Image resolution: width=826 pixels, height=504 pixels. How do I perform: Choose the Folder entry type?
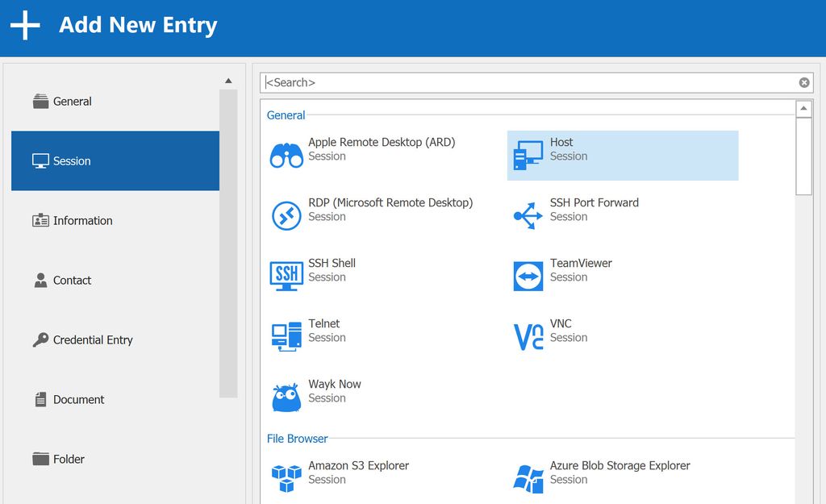point(69,459)
